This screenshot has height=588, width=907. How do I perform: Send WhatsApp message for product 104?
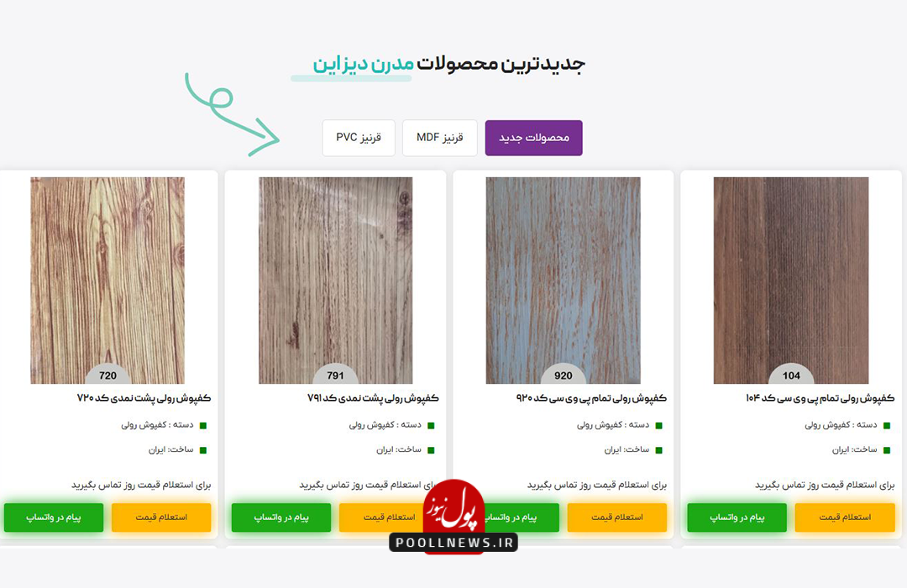pyautogui.click(x=737, y=517)
